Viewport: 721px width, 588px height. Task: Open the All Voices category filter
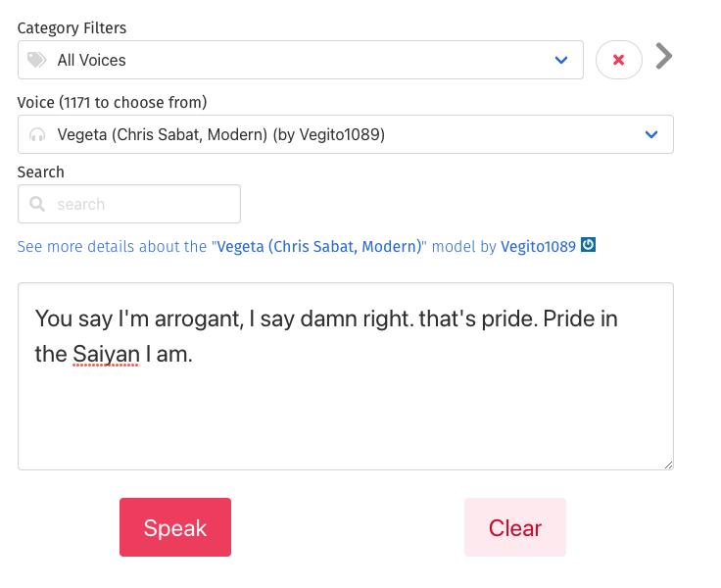coord(294,61)
